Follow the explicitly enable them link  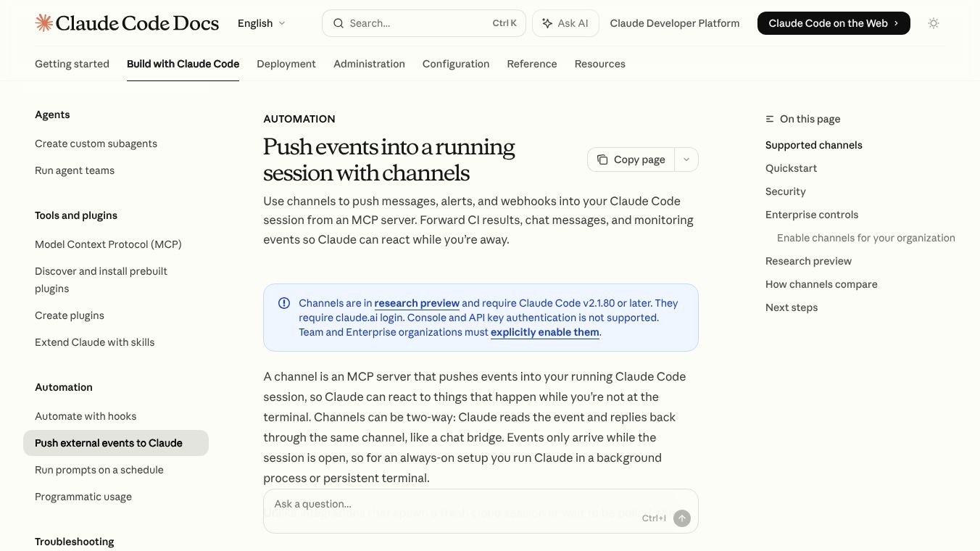(x=545, y=332)
